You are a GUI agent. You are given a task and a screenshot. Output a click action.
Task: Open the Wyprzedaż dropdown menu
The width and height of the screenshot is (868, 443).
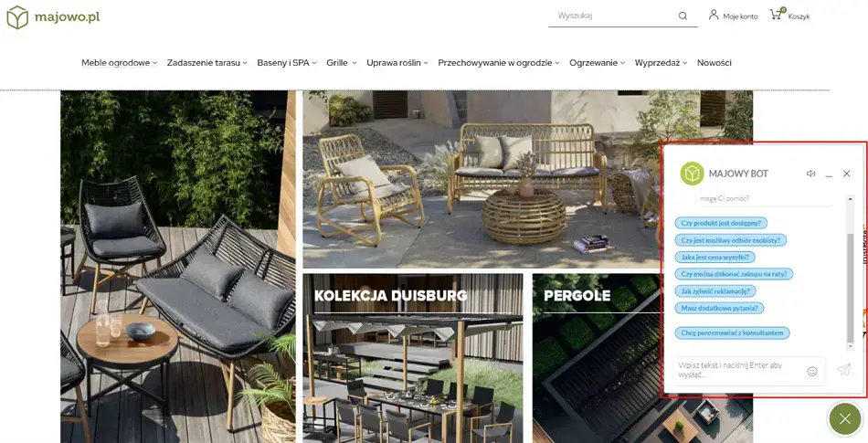coord(661,63)
